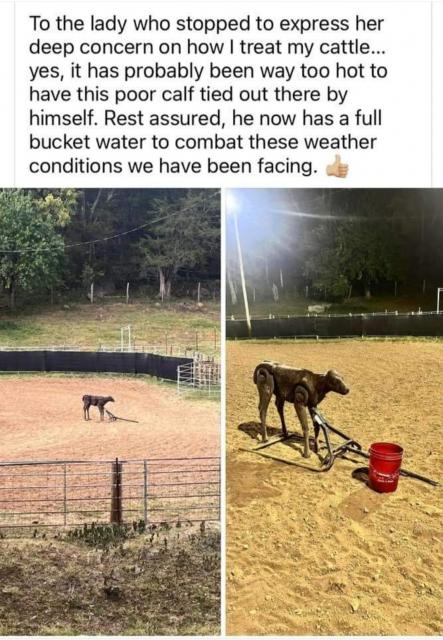Screen dimensions: 443x640
Task: Select the opening line "To the lady"
Action: 69,24
